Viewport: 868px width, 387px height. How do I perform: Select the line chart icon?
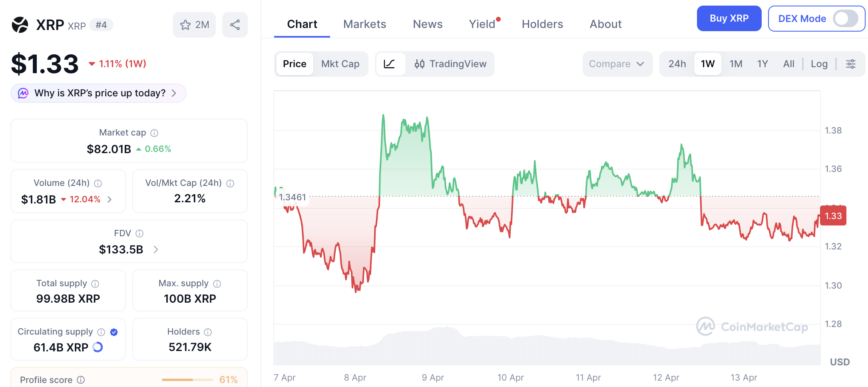pos(390,64)
